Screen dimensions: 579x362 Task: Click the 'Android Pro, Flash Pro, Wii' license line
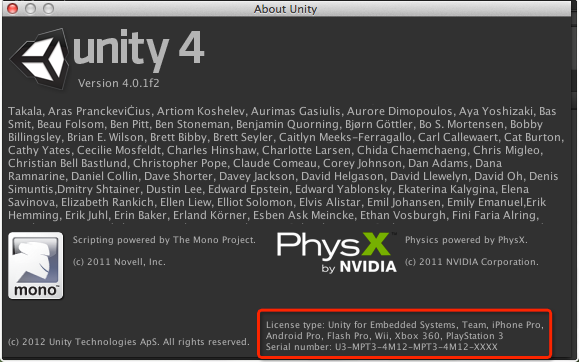(x=384, y=336)
